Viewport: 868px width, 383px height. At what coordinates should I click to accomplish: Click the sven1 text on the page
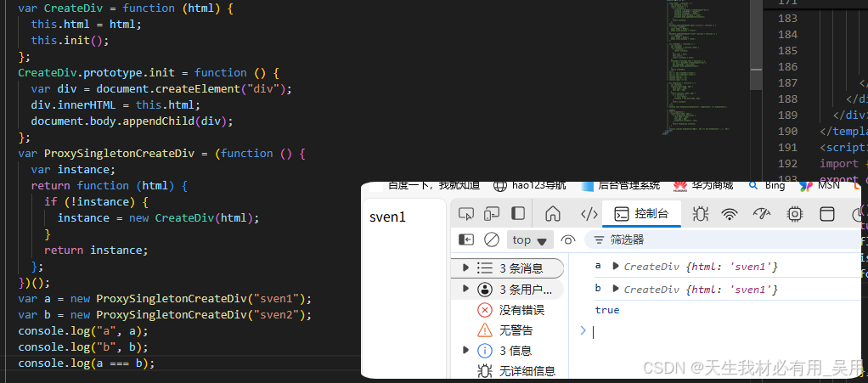(x=387, y=217)
